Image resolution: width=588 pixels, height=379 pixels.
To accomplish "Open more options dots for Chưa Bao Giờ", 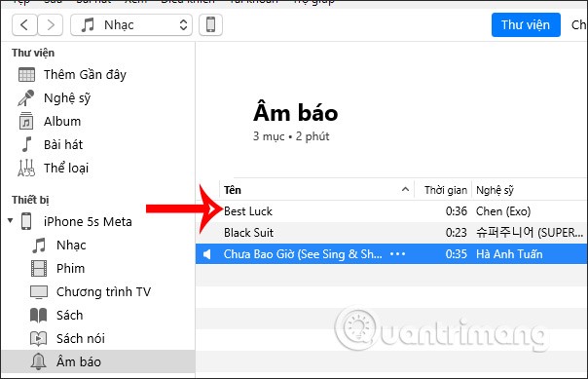I will pyautogui.click(x=397, y=254).
